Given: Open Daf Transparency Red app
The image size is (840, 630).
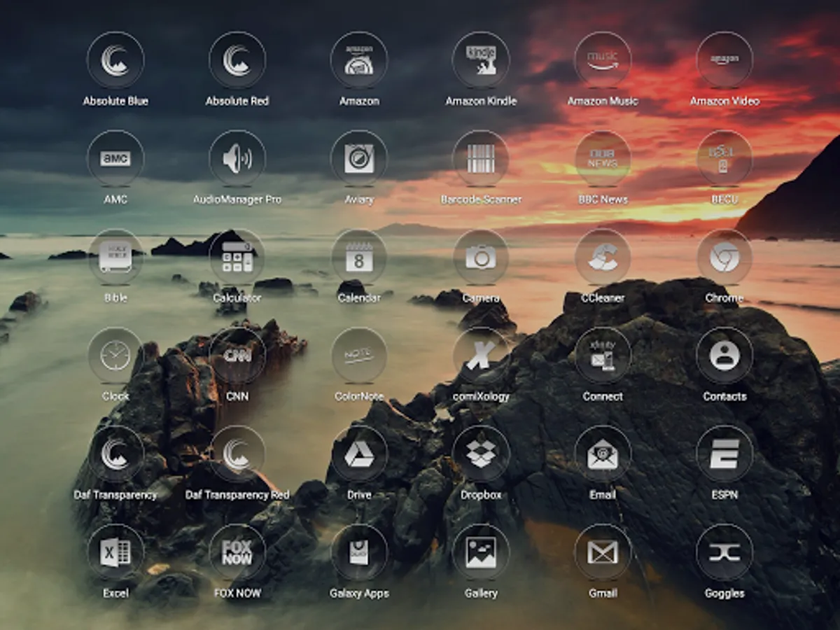Looking at the screenshot, I should coord(237,454).
